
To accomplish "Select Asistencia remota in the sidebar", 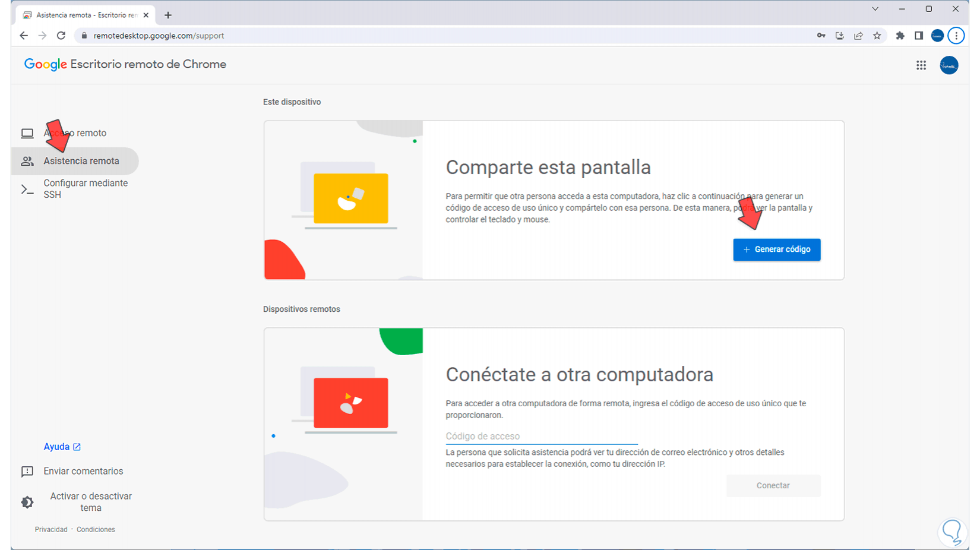I will tap(75, 161).
